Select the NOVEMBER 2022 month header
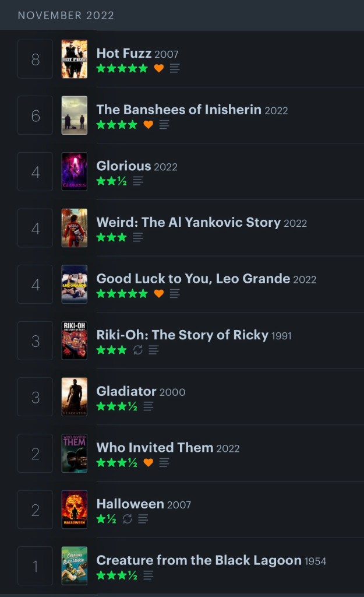The height and width of the screenshot is (597, 364). coord(66,15)
